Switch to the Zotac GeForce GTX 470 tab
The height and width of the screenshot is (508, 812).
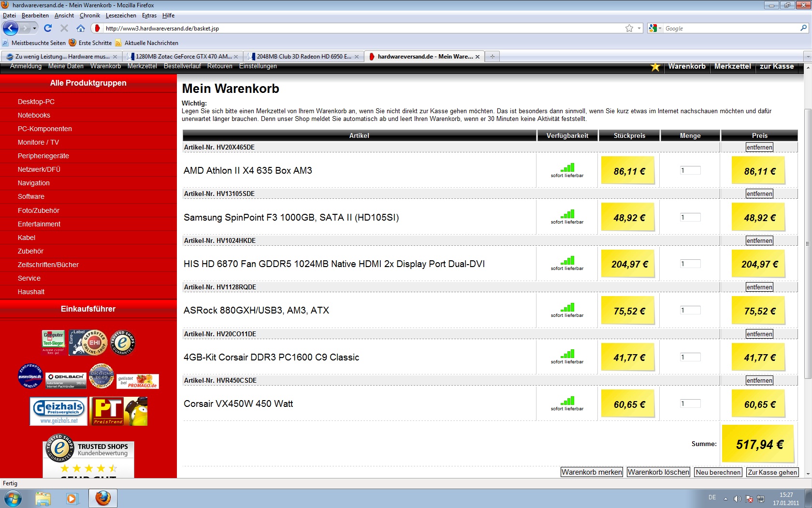coord(183,57)
